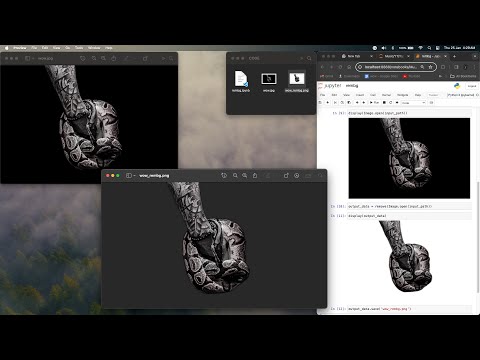Click zoom out in wow.jpg Preview window
Viewport: 480px width, 360px height.
click(x=94, y=58)
